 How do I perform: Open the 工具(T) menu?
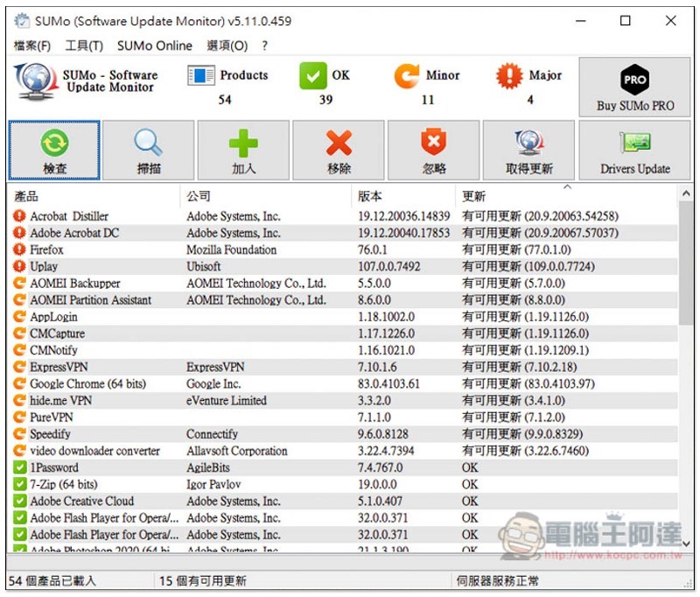(x=84, y=46)
